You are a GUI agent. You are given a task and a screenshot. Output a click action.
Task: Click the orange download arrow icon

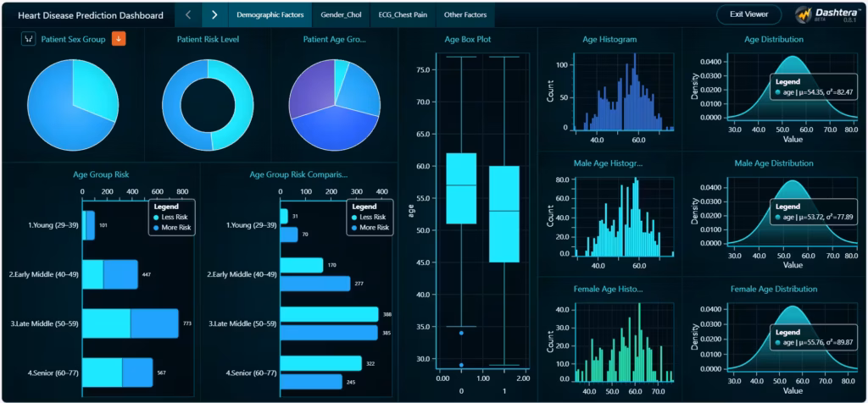[x=119, y=39]
